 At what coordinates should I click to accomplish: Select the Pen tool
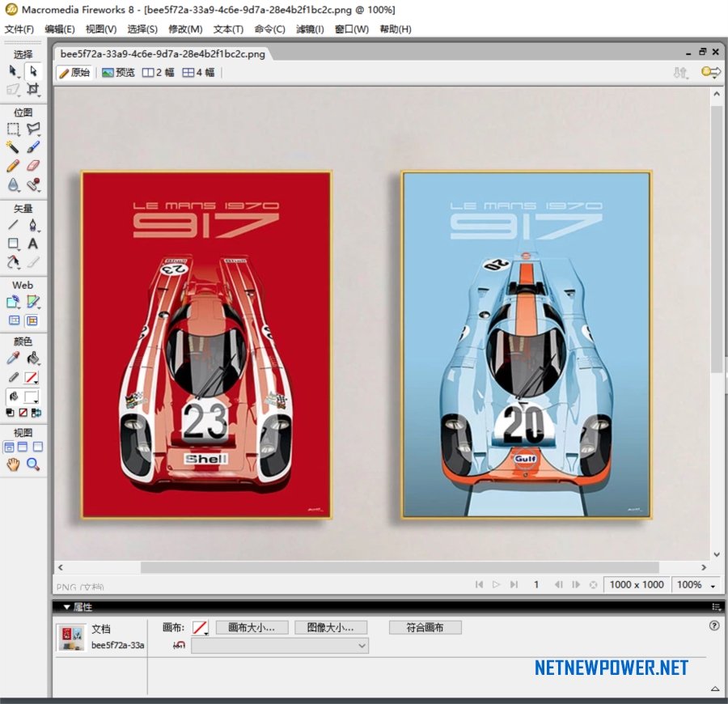[x=33, y=225]
